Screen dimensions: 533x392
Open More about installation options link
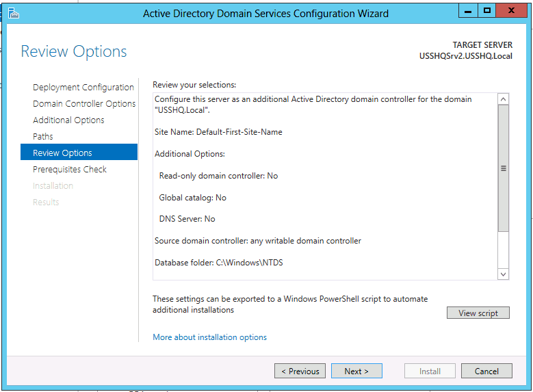coord(210,337)
